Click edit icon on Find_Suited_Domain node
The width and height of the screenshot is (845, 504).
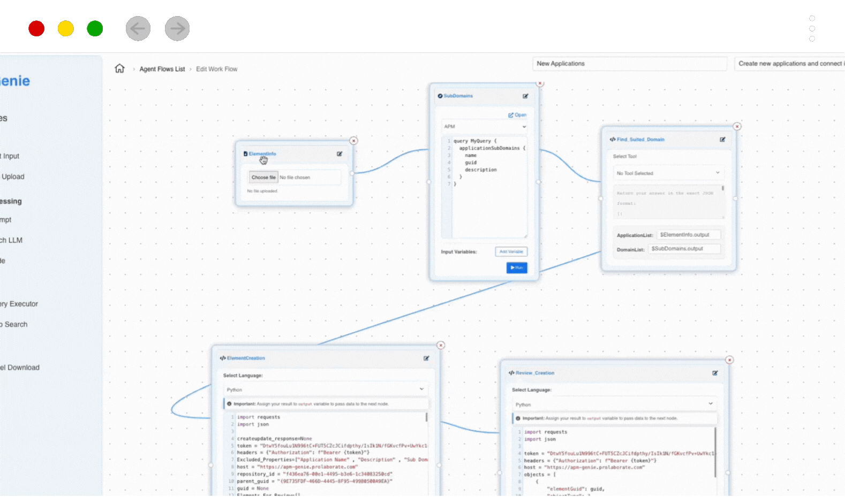click(x=722, y=140)
